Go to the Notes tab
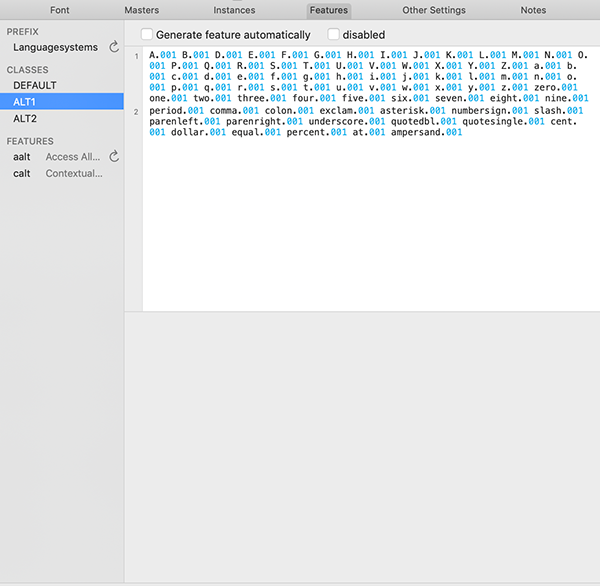 pos(533,10)
